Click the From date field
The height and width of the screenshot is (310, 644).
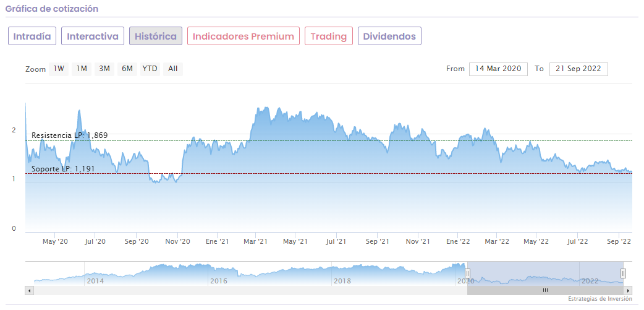click(x=498, y=69)
